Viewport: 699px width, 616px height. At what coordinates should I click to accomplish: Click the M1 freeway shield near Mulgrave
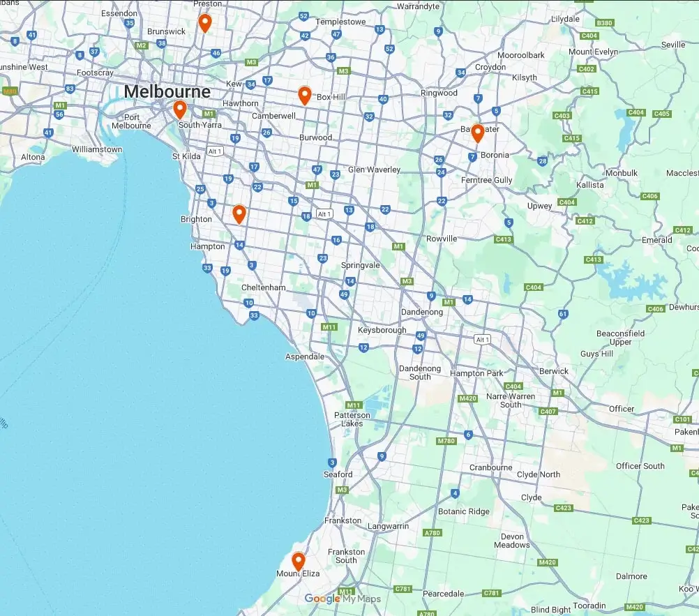click(x=400, y=246)
